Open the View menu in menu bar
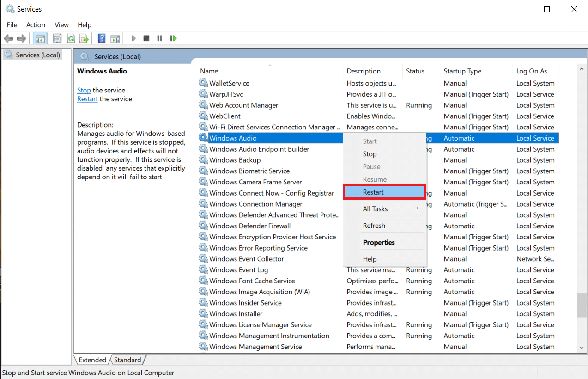Screen dimensions: 588x379 pyautogui.click(x=61, y=25)
